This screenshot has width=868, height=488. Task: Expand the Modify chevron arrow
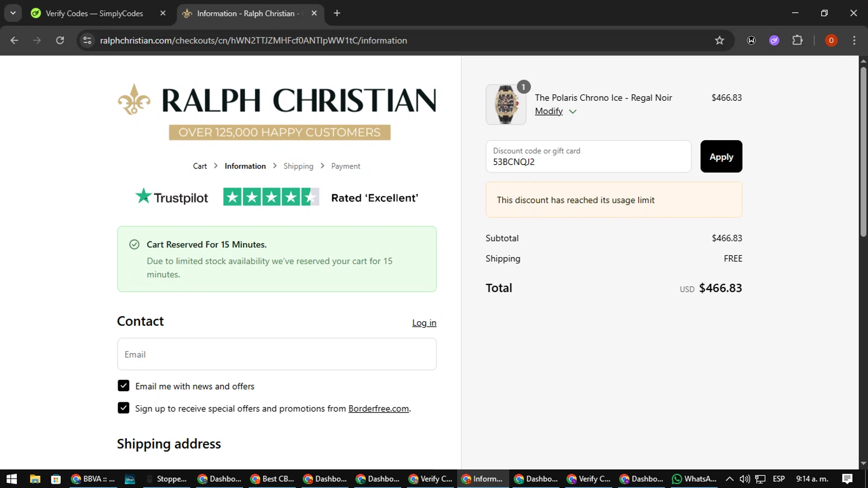coord(573,112)
